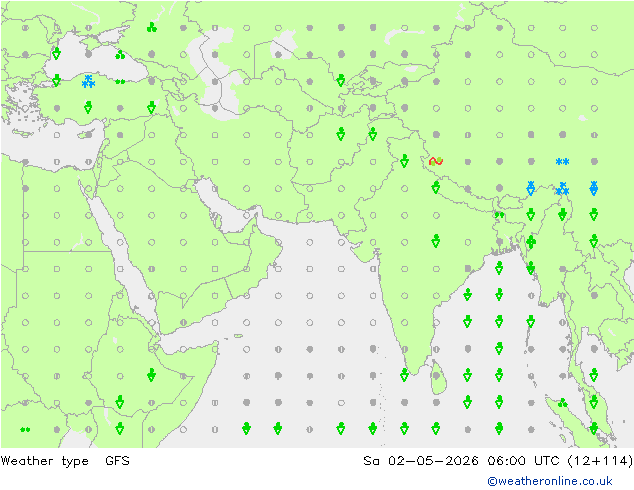Select the blue double-asterisk snow symbol over Tibet
This screenshot has width=634, height=490.
click(562, 162)
